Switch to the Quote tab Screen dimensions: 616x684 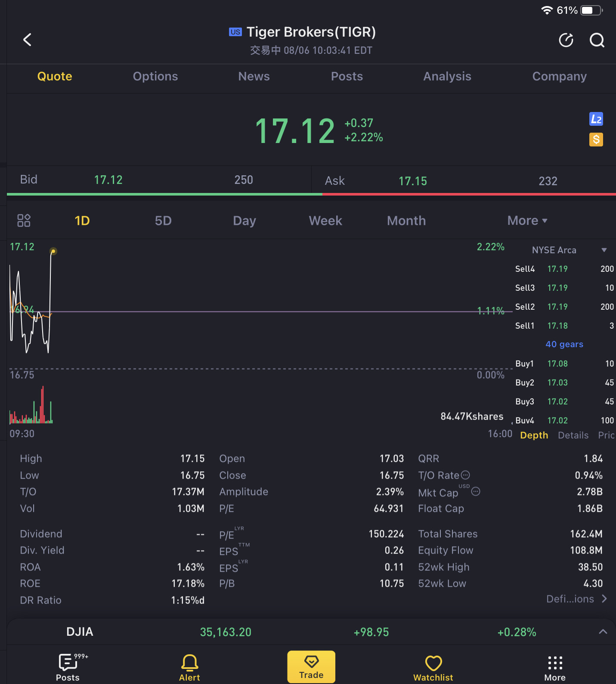tap(55, 76)
